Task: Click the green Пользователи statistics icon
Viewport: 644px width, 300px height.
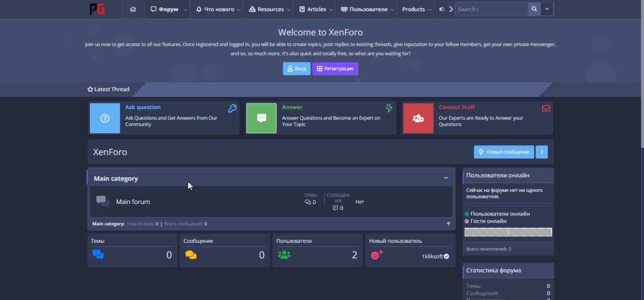Action: coord(284,255)
